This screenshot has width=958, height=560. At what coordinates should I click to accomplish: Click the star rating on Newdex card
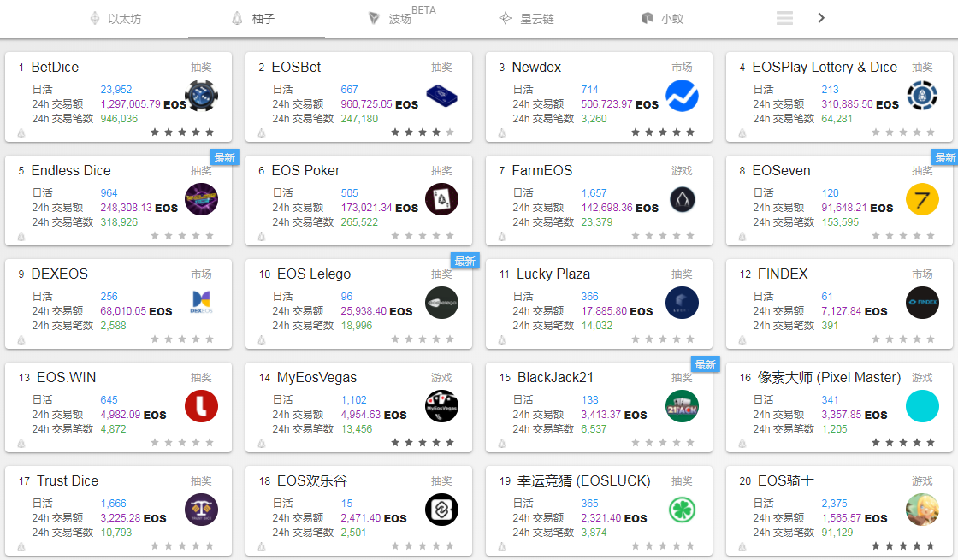tap(663, 132)
